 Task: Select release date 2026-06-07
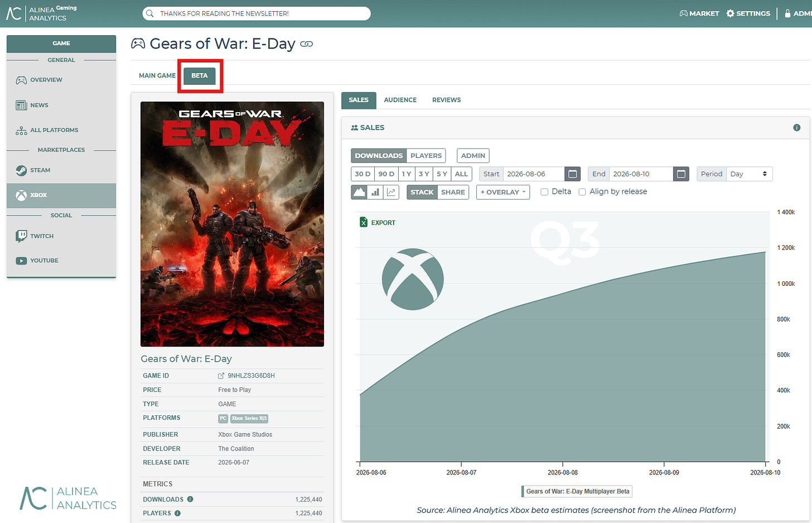(x=234, y=463)
